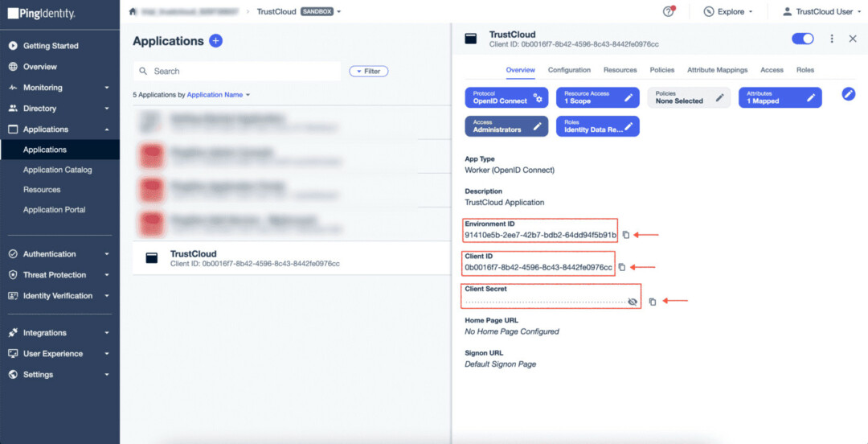Open the TrustCloud User account menu
The image size is (868, 444).
click(821, 11)
